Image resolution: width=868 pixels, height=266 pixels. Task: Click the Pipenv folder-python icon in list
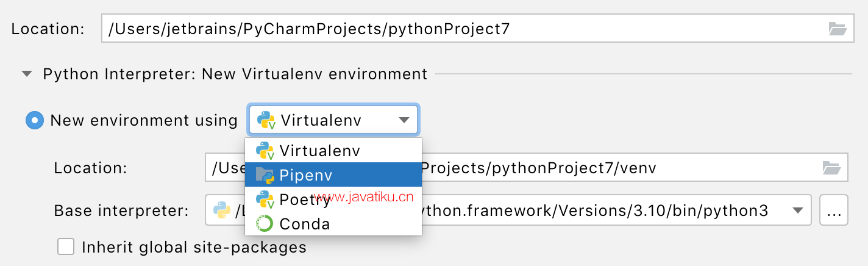click(x=266, y=174)
